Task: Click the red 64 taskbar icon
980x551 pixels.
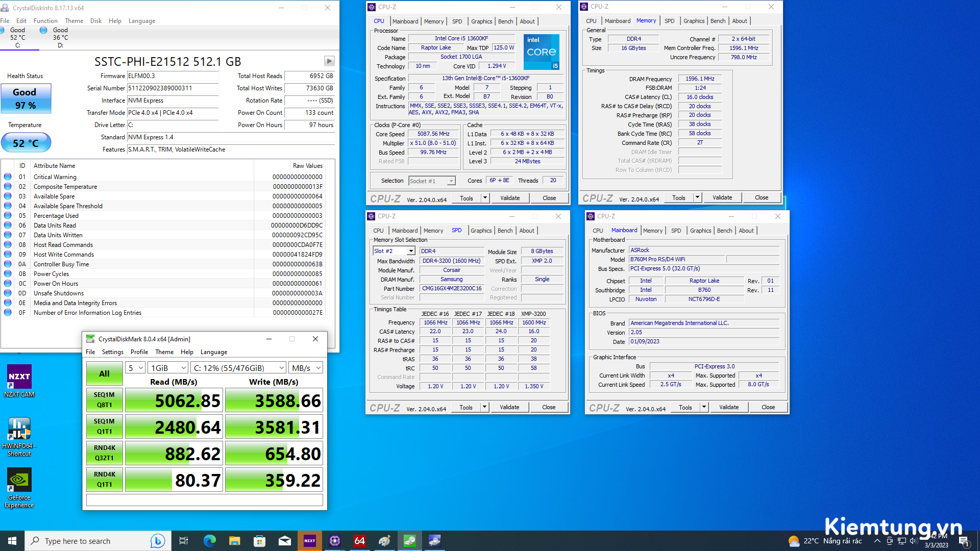Action: [360, 541]
